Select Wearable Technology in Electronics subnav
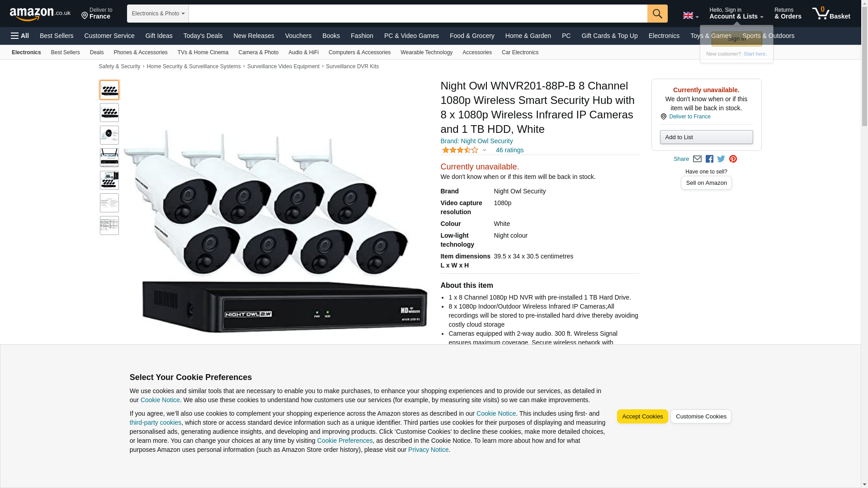 [426, 52]
